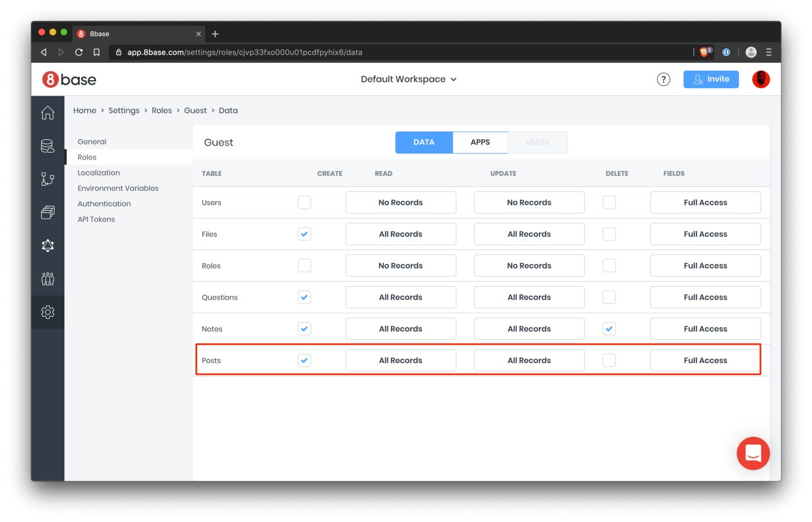Open the Home dashboard icon in sidebar
This screenshot has height=522, width=812.
pyautogui.click(x=48, y=113)
